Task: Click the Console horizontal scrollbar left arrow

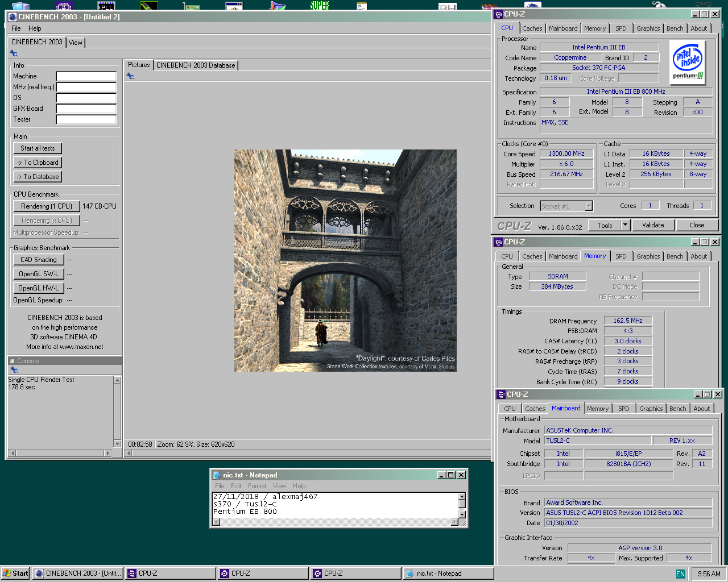Action: pyautogui.click(x=13, y=453)
